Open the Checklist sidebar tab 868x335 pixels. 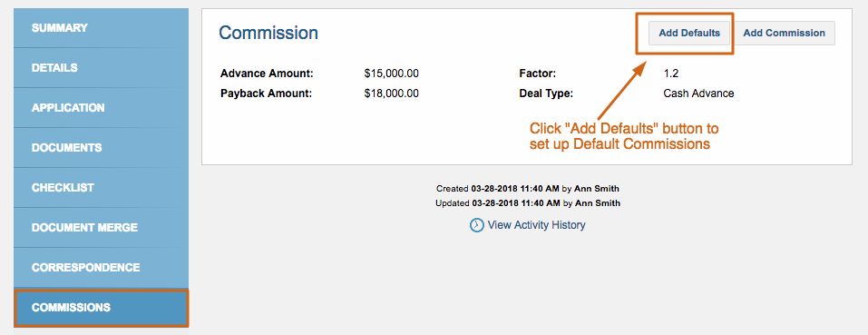(101, 188)
